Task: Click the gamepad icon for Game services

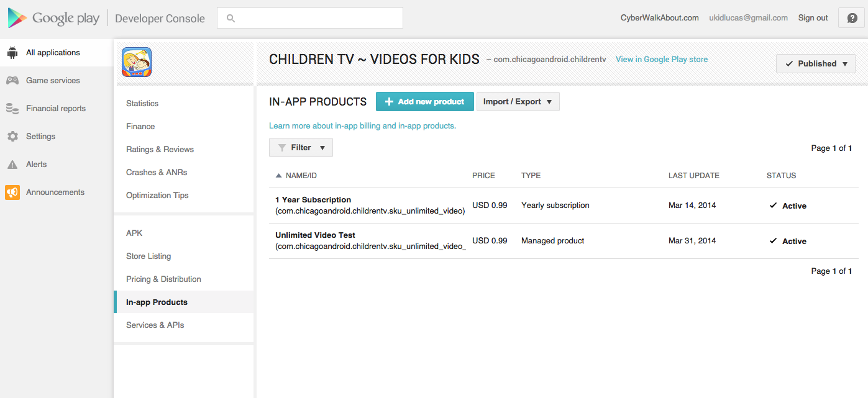Action: 12,81
